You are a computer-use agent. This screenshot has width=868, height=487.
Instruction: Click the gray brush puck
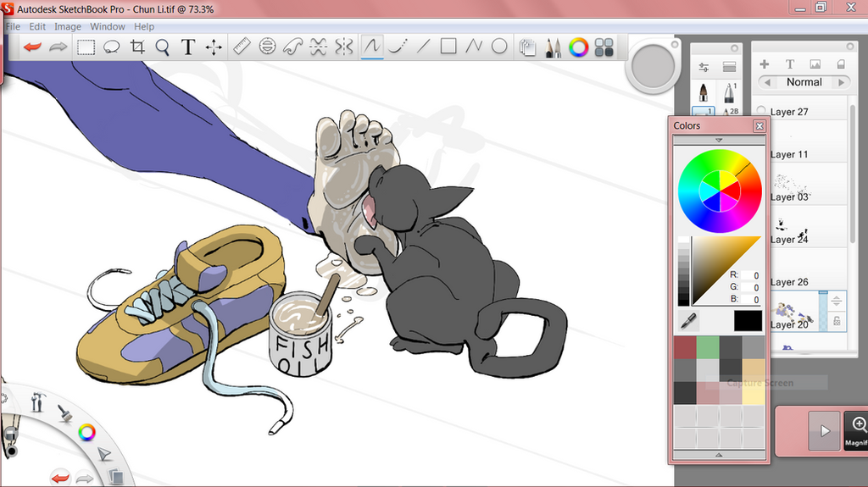point(653,66)
